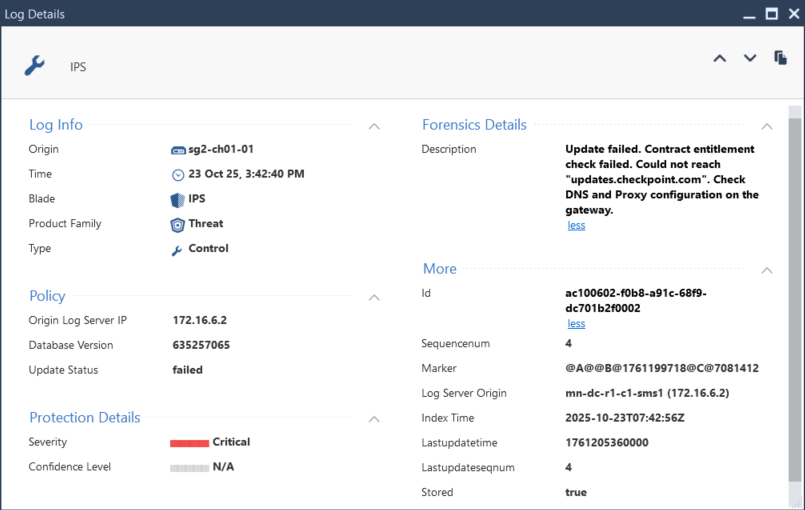Select Update Status value 'failed'
The height and width of the screenshot is (510, 805).
pyautogui.click(x=187, y=370)
